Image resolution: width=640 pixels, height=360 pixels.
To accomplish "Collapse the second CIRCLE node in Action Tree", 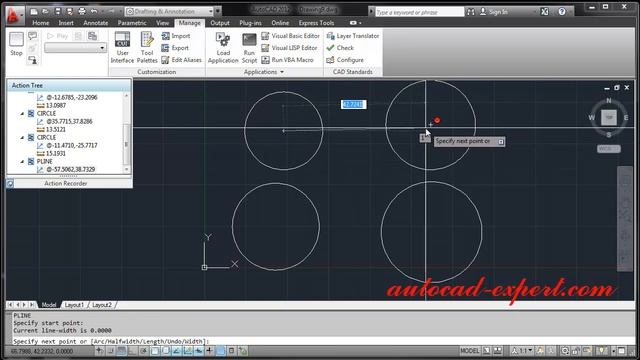I will click(x=22, y=138).
